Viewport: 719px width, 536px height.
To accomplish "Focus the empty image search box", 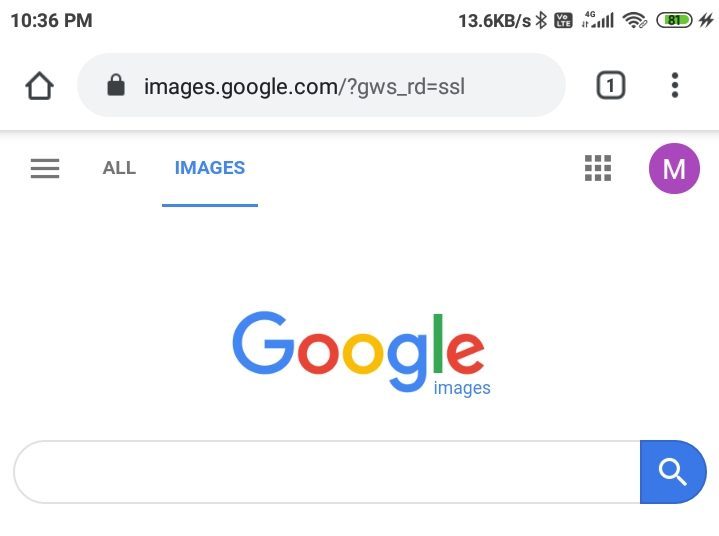I will pyautogui.click(x=326, y=472).
